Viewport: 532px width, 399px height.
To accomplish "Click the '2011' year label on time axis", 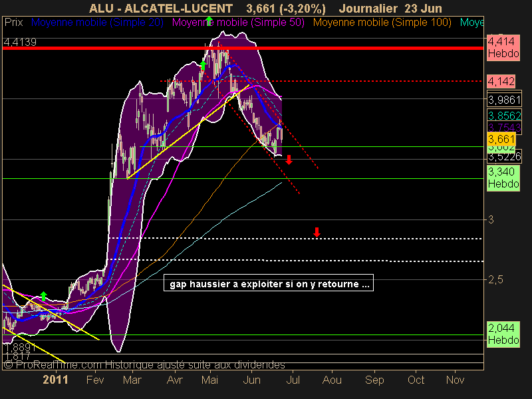I will click(x=55, y=380).
